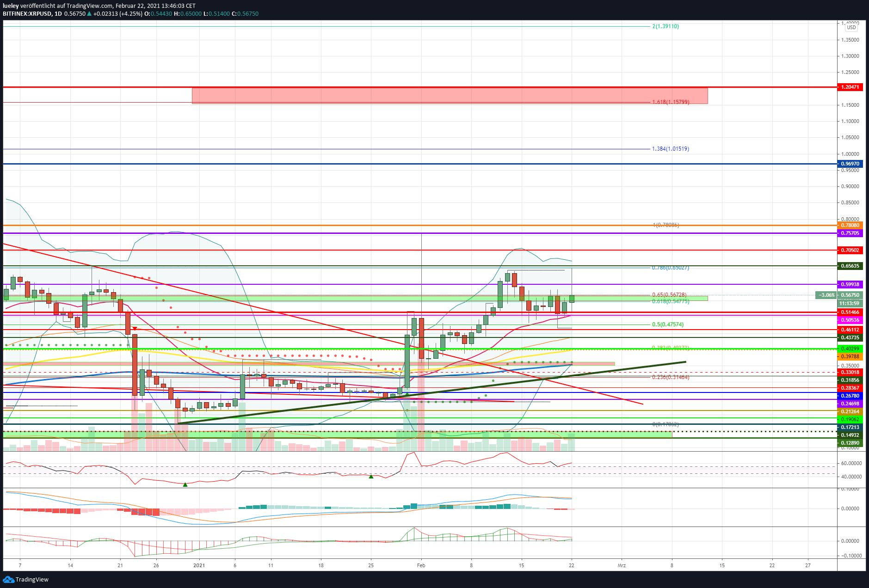Select the red 1.20471 price label
The height and width of the screenshot is (588, 869).
(x=850, y=87)
